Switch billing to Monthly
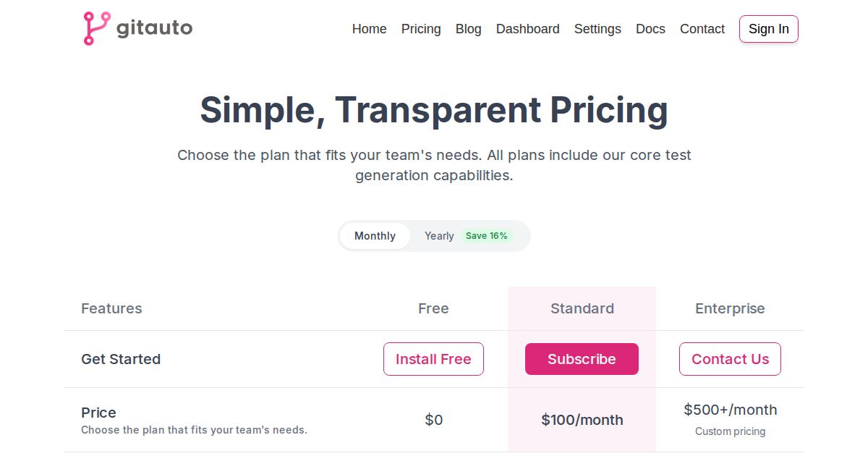The width and height of the screenshot is (868, 456). coord(375,236)
